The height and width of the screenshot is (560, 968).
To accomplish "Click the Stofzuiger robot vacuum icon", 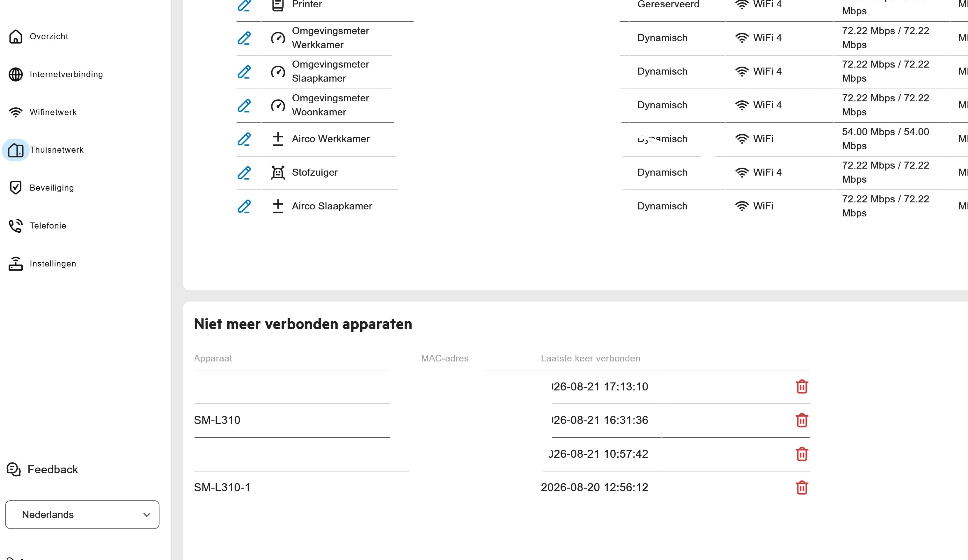I will click(x=278, y=173).
